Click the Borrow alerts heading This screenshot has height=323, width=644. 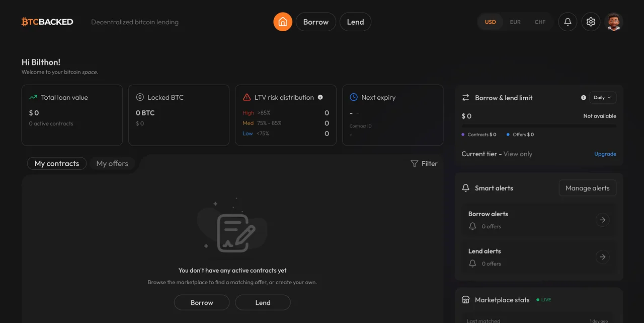click(x=488, y=214)
